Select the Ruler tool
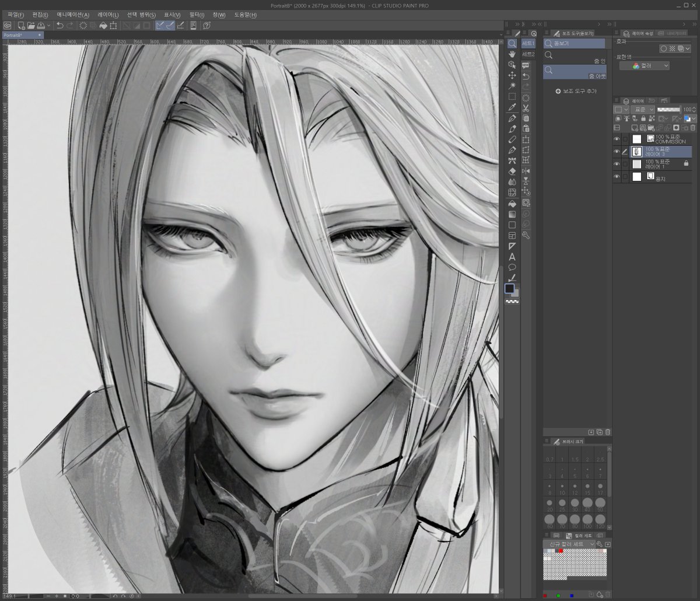Screen dimensions: 700x601 point(512,246)
